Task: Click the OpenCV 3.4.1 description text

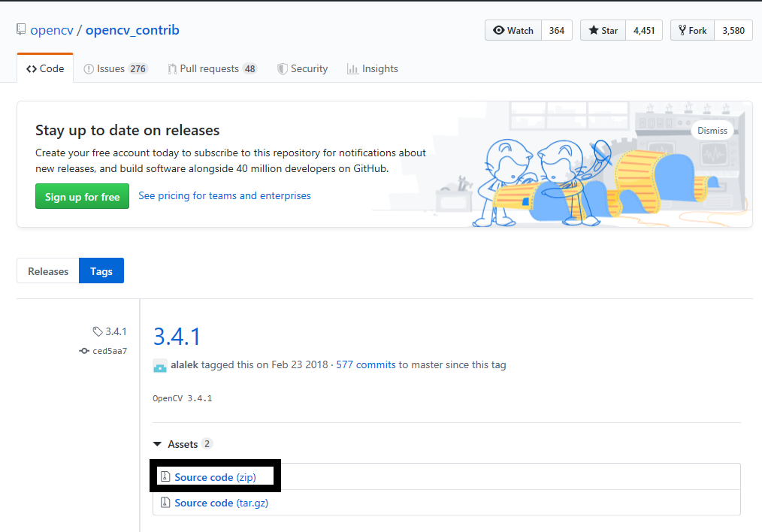Action: [183, 398]
